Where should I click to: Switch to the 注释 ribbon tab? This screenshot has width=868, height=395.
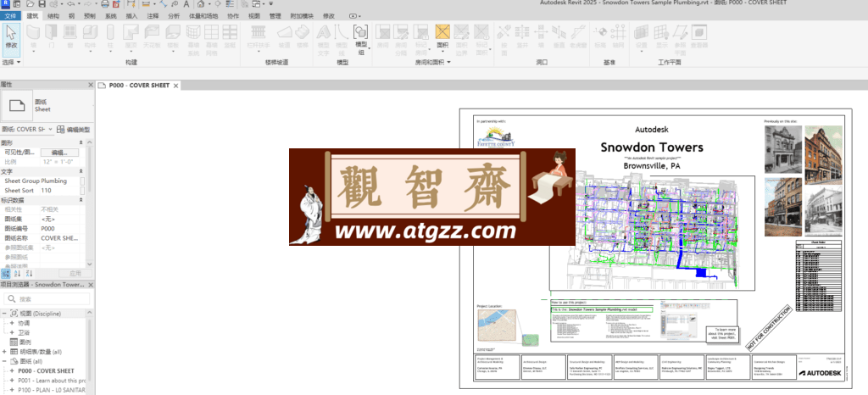[x=153, y=16]
